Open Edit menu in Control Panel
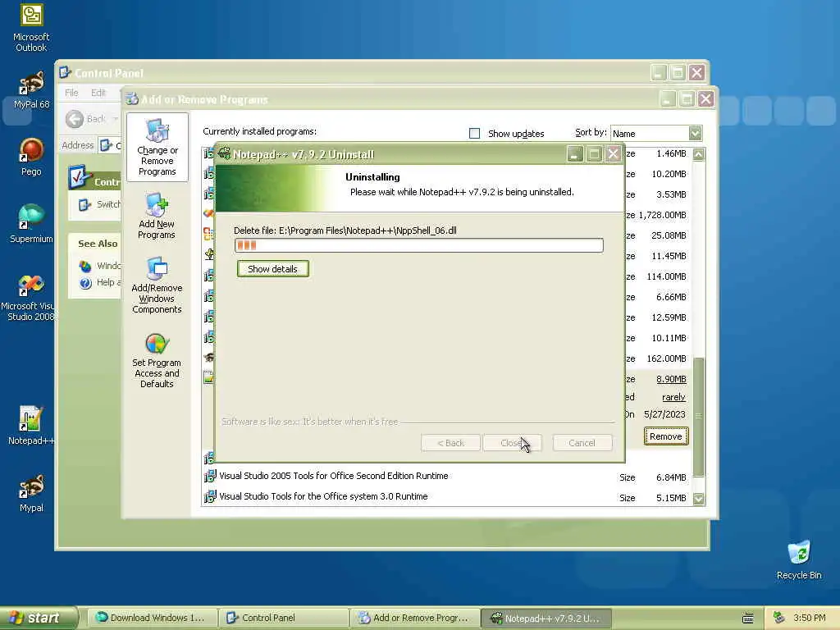The image size is (840, 630). 98,93
